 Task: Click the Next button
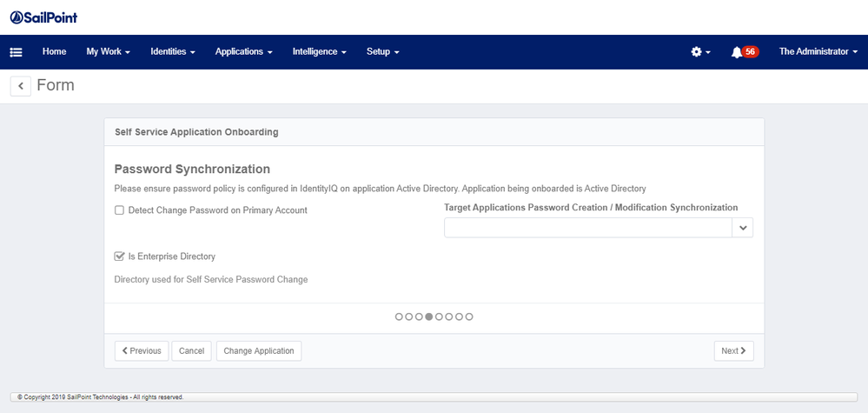[x=733, y=351]
